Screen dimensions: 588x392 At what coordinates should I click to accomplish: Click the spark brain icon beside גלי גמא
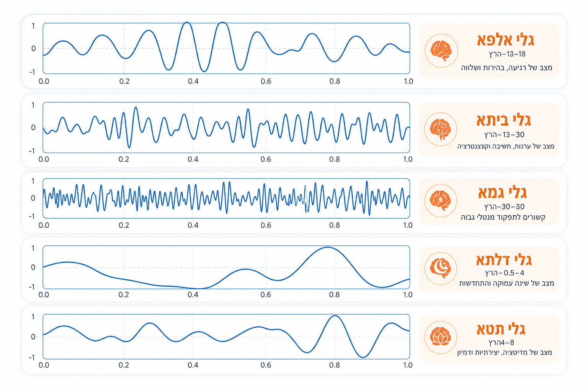(441, 201)
